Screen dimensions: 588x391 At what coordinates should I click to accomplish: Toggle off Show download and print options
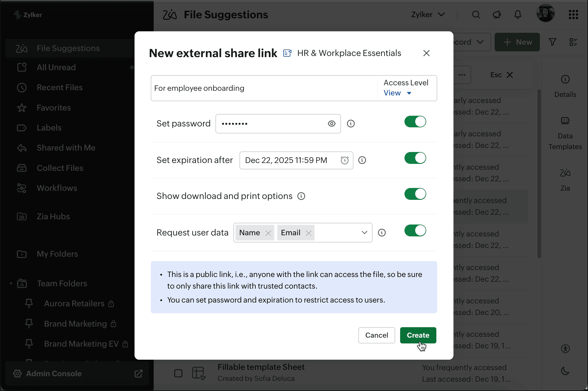(x=415, y=194)
